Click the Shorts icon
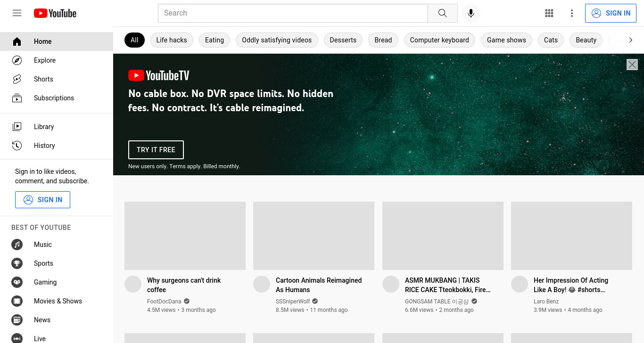This screenshot has height=343, width=644. (x=17, y=79)
